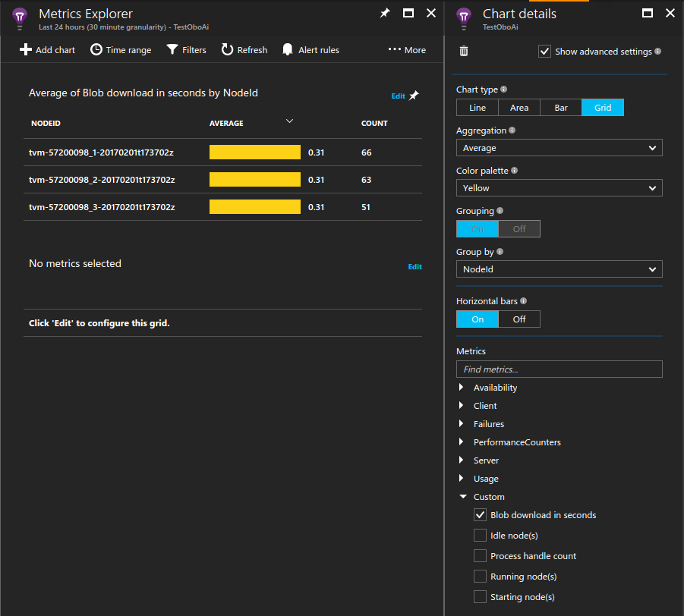Open the More menu in toolbar
This screenshot has height=616, width=684.
coord(407,50)
